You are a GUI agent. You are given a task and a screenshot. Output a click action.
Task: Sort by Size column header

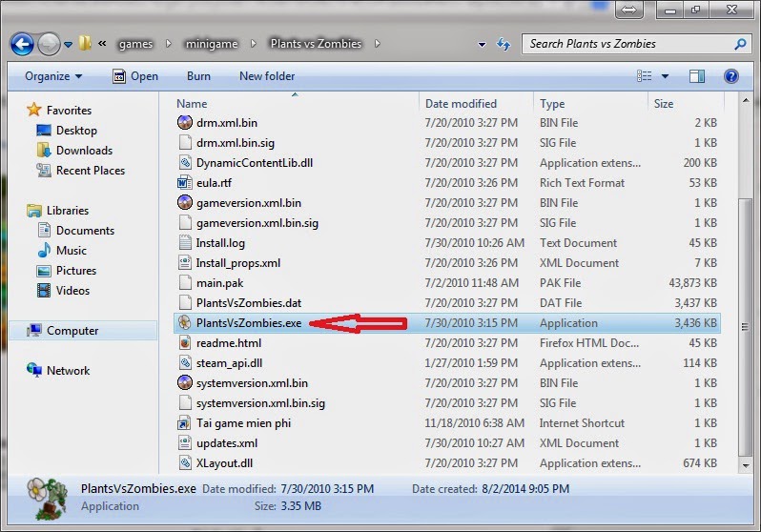point(664,104)
